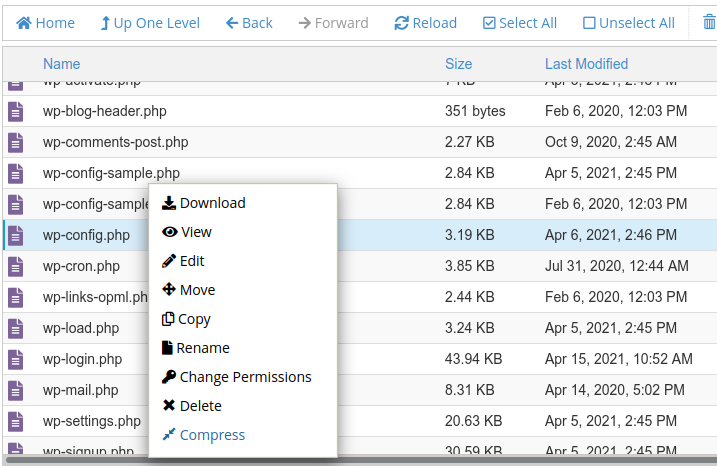Sort by Last Modified column
The height and width of the screenshot is (466, 717).
(586, 64)
